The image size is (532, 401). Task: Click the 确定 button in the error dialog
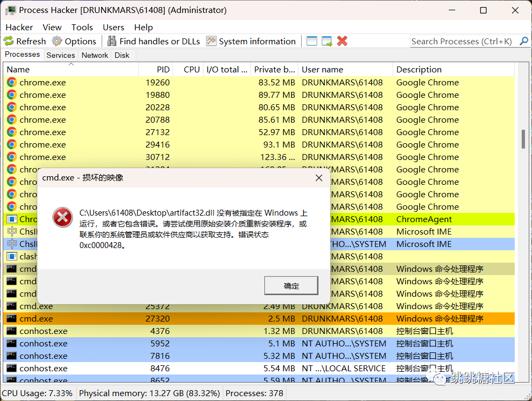291,286
